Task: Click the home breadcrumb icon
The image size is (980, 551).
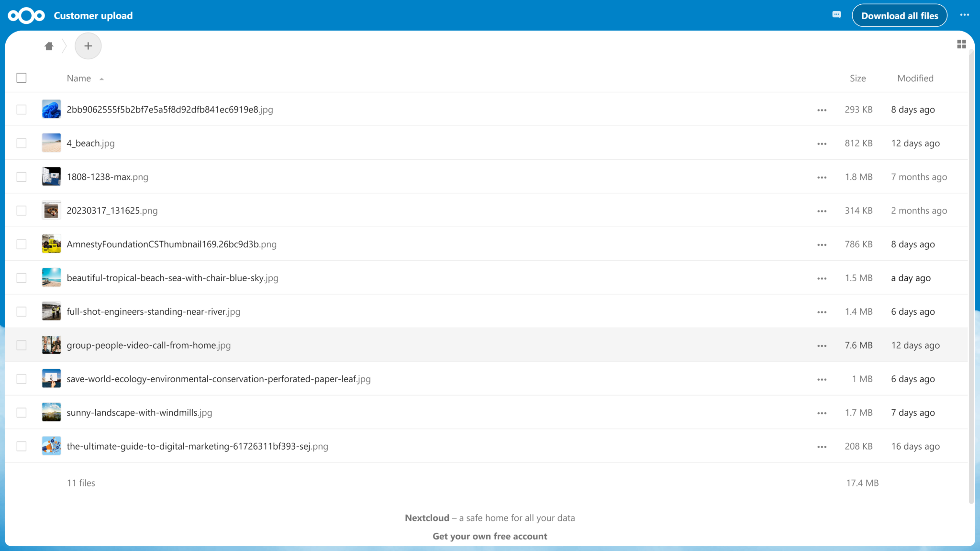Action: tap(49, 45)
